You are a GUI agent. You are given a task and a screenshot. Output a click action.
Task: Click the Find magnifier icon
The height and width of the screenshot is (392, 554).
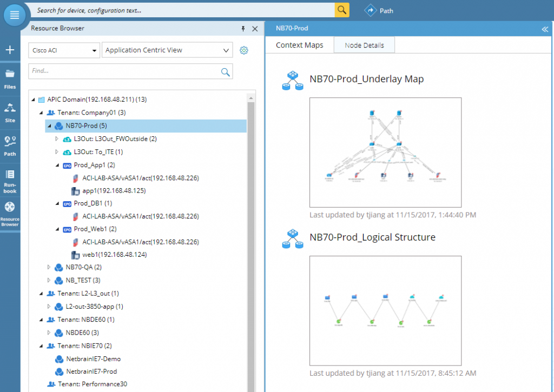pyautogui.click(x=225, y=72)
